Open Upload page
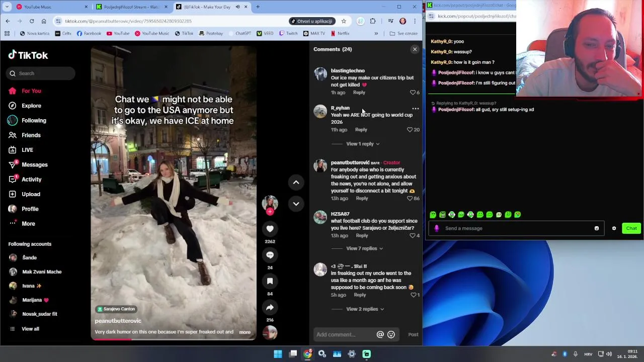 pos(31,194)
